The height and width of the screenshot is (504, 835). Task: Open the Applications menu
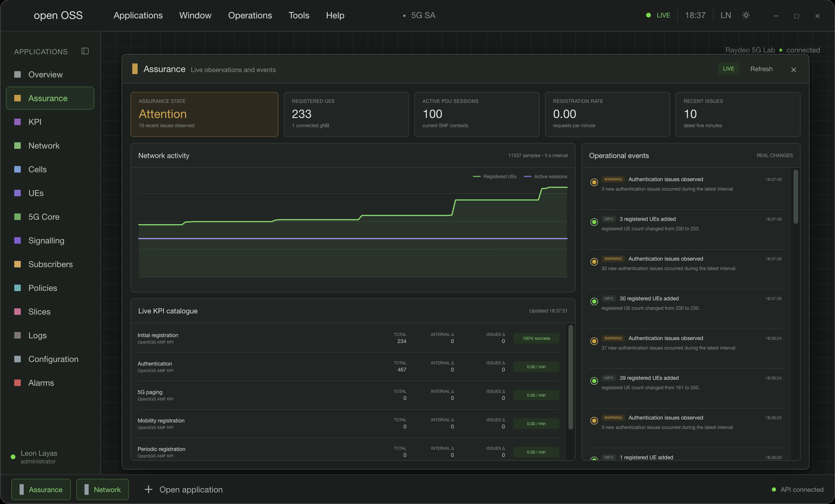coord(138,15)
